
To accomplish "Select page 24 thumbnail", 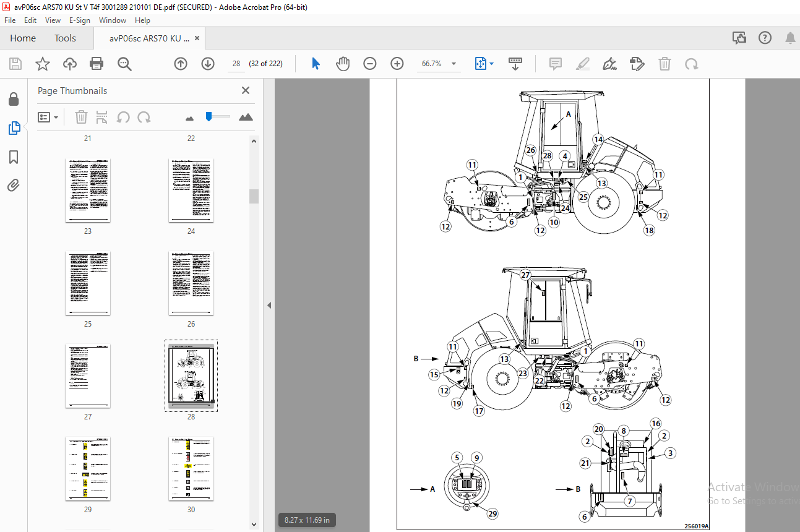I will tap(191, 191).
